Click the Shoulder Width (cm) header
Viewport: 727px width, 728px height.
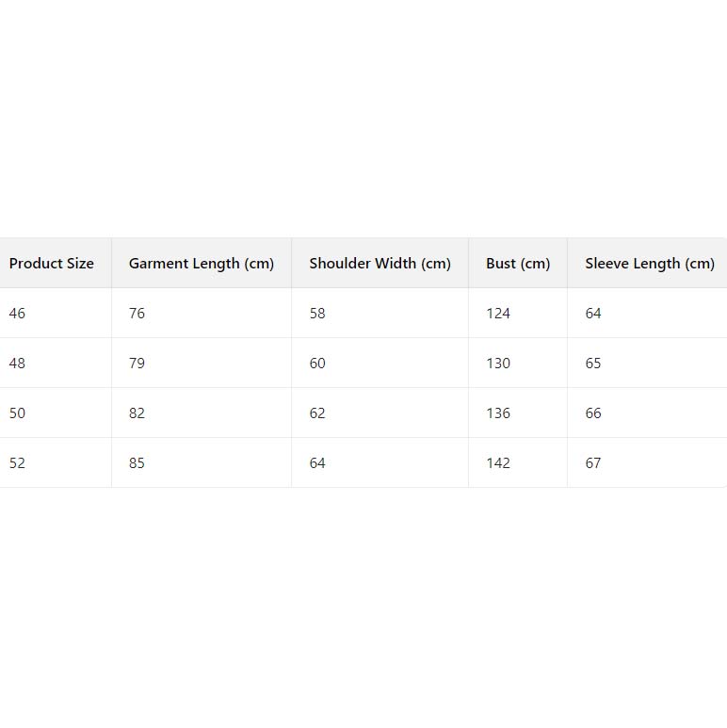(x=380, y=264)
